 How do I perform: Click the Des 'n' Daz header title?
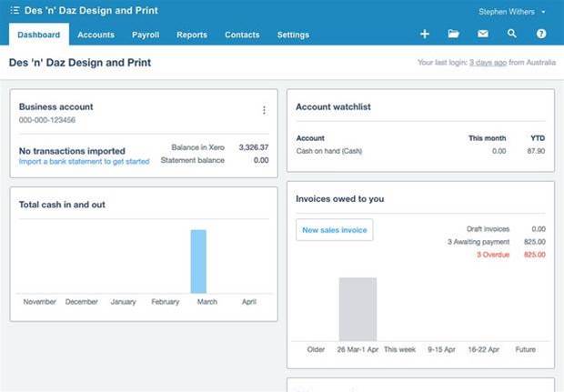click(91, 10)
